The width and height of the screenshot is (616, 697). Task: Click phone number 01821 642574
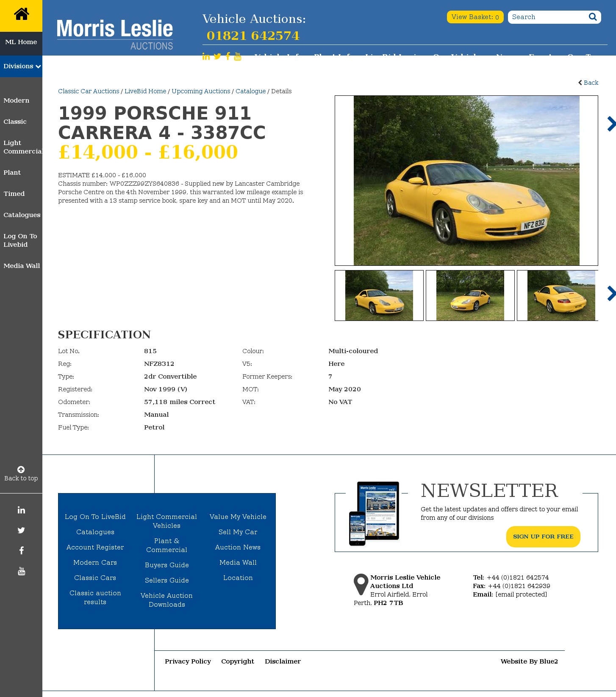(x=253, y=36)
